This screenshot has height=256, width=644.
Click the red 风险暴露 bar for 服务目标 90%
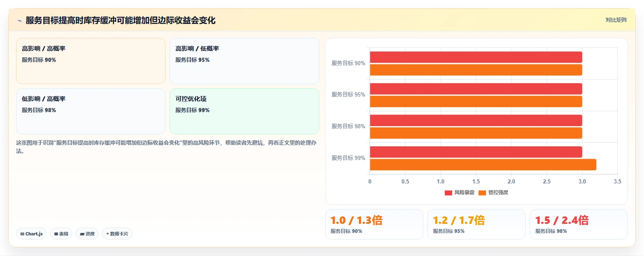tap(476, 57)
